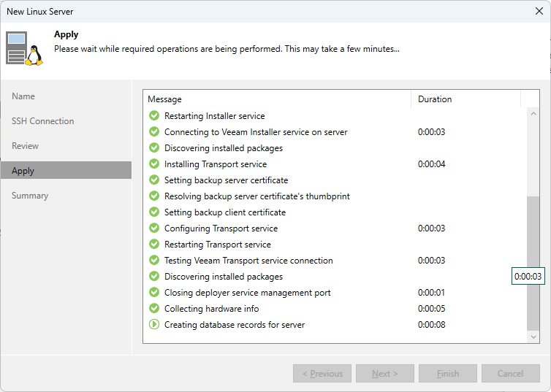Select row Collecting hardware info
Image resolution: width=551 pixels, height=392 pixels.
pos(335,309)
